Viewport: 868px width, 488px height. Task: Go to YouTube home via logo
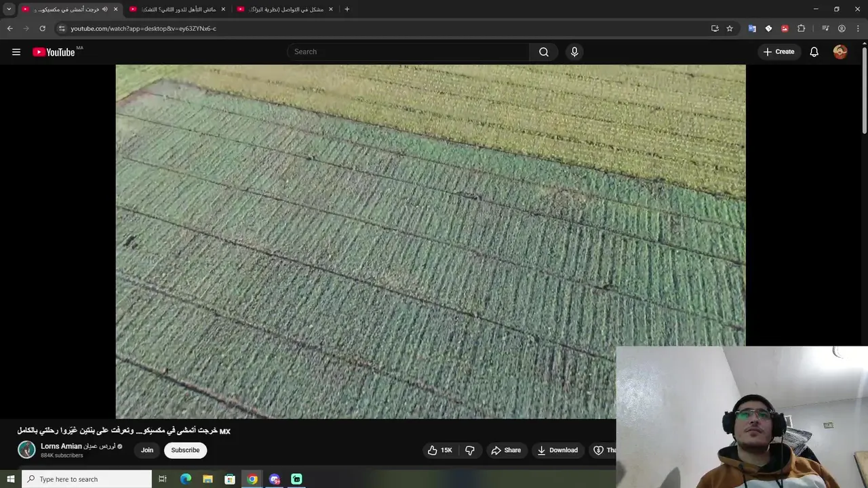pos(54,52)
